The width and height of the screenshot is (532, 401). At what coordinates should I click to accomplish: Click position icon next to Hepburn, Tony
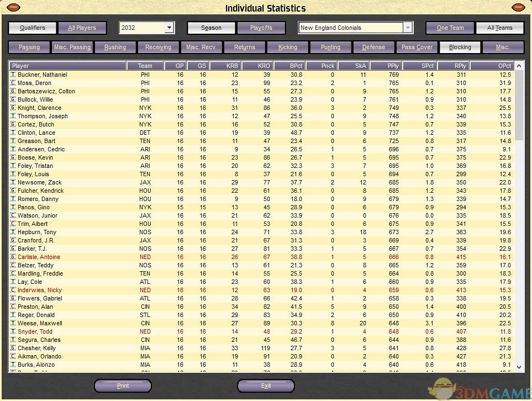tap(13, 232)
